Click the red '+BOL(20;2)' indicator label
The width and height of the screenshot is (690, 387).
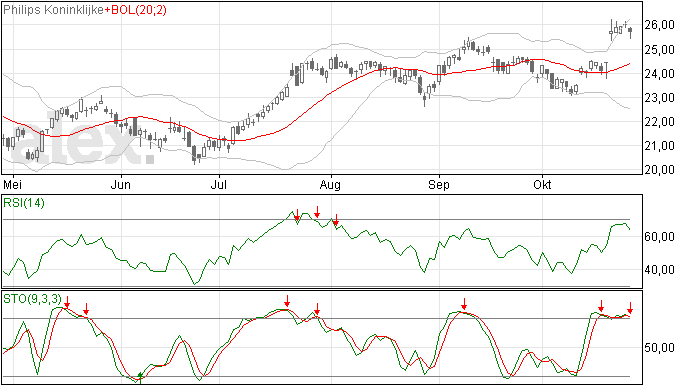136,10
